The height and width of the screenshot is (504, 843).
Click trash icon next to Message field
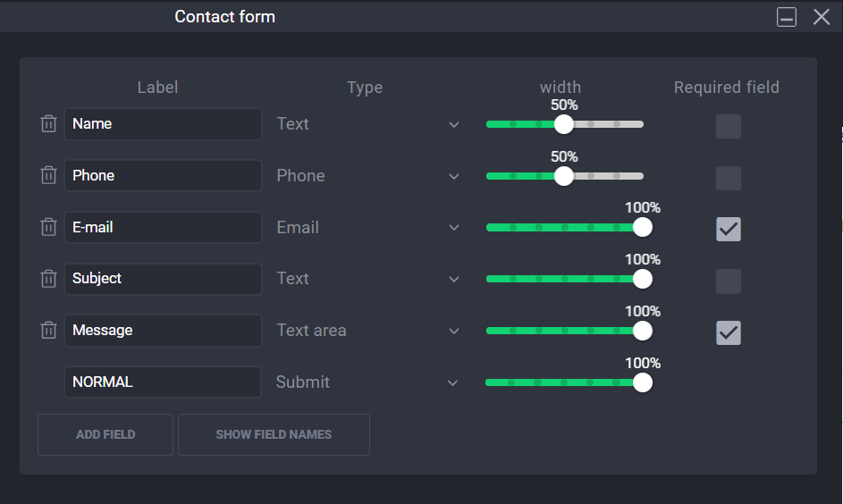[49, 331]
